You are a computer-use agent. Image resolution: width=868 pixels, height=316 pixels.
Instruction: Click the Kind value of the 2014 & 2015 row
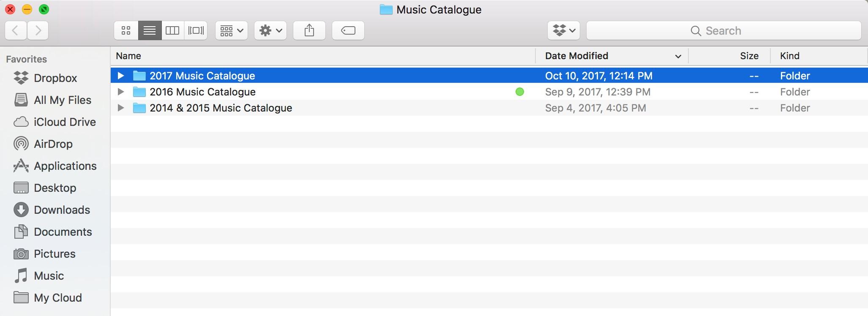click(795, 108)
